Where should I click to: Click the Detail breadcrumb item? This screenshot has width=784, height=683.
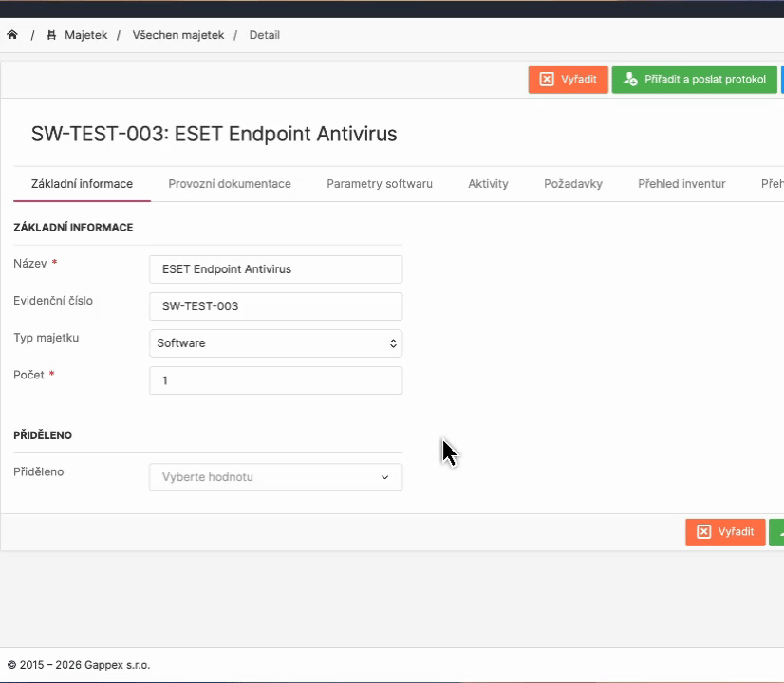[264, 35]
